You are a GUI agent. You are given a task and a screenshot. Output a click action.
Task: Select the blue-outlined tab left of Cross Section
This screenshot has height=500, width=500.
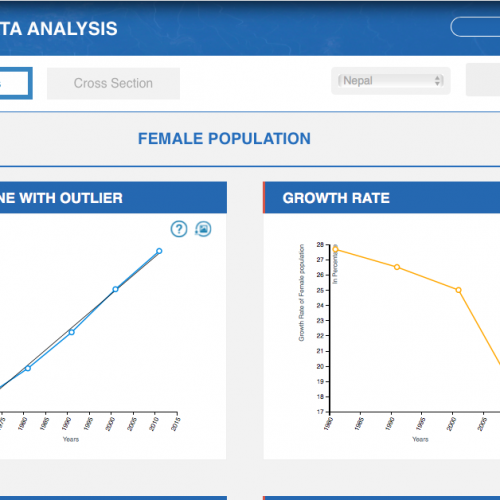(15, 83)
